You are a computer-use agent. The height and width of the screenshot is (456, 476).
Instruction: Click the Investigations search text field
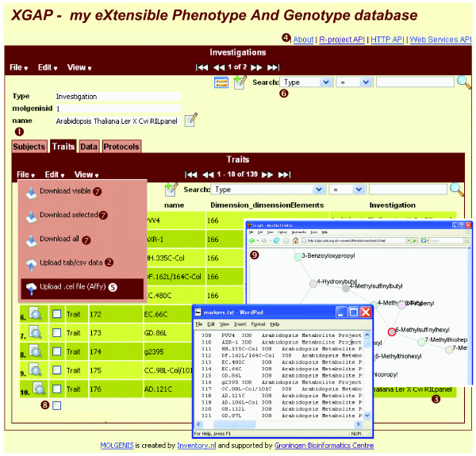(x=414, y=82)
